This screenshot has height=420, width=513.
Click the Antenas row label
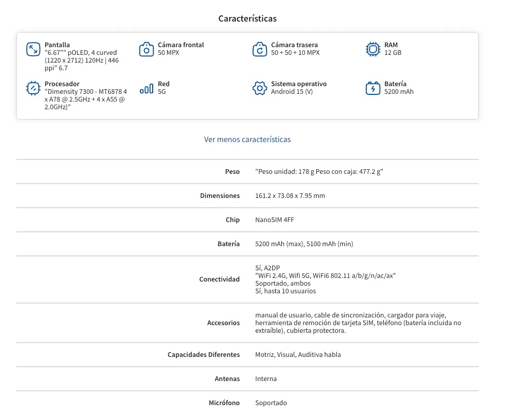(x=227, y=379)
